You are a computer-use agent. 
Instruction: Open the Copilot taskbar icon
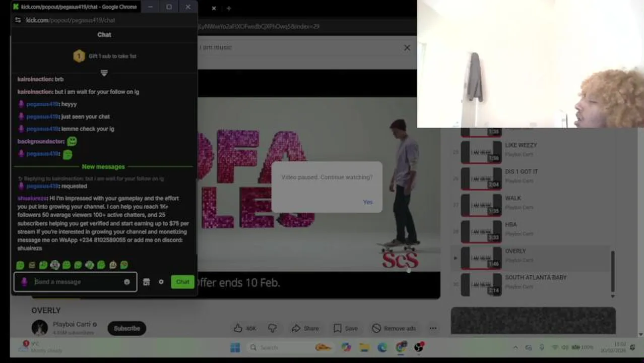[x=346, y=347]
